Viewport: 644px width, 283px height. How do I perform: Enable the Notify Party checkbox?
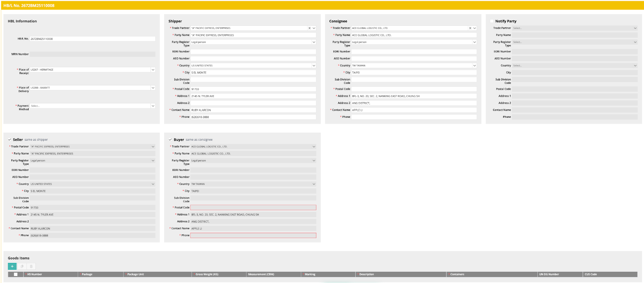click(492, 21)
